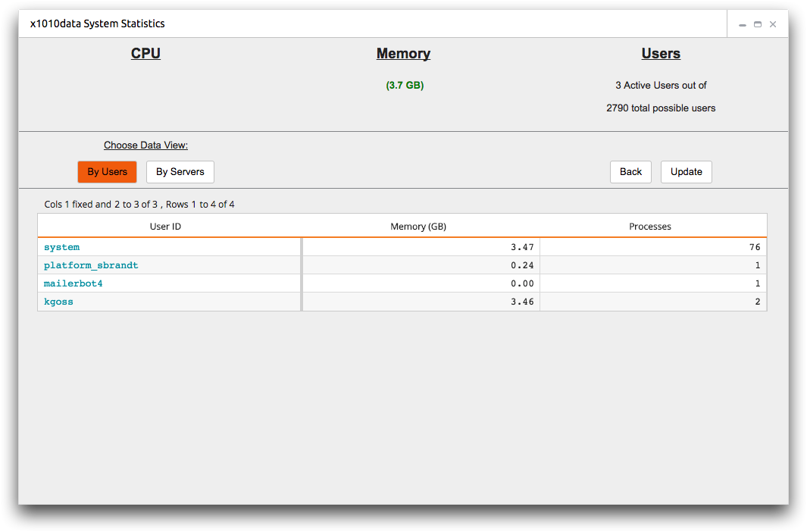Click the 0.00 memory cell for mailerbot4

pos(421,283)
